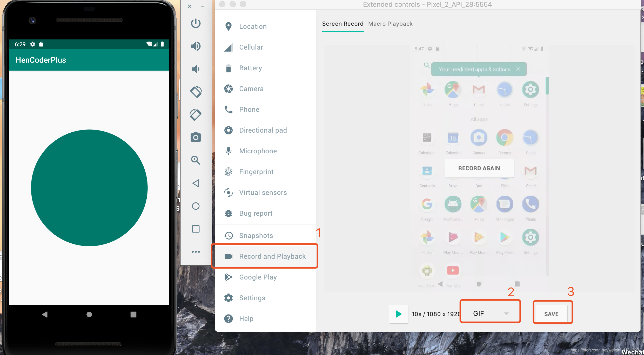Play the recorded video preview
644x355 pixels.
(x=399, y=314)
